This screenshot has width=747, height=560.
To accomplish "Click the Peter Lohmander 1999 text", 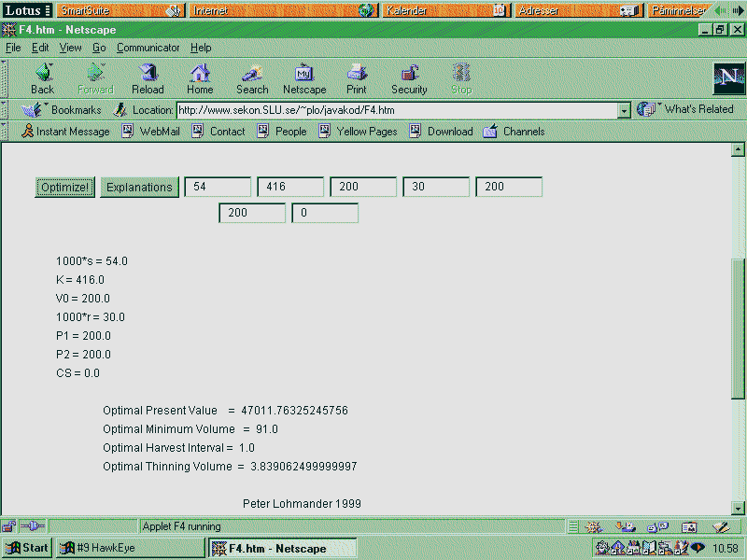I will pyautogui.click(x=302, y=504).
